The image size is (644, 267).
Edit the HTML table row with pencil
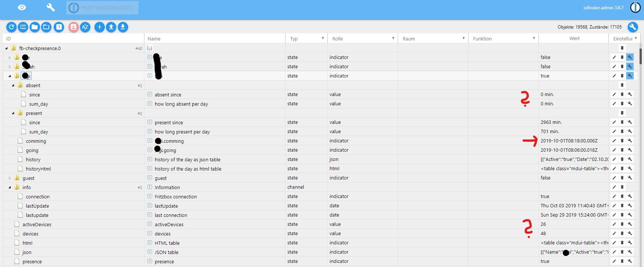[x=614, y=243]
